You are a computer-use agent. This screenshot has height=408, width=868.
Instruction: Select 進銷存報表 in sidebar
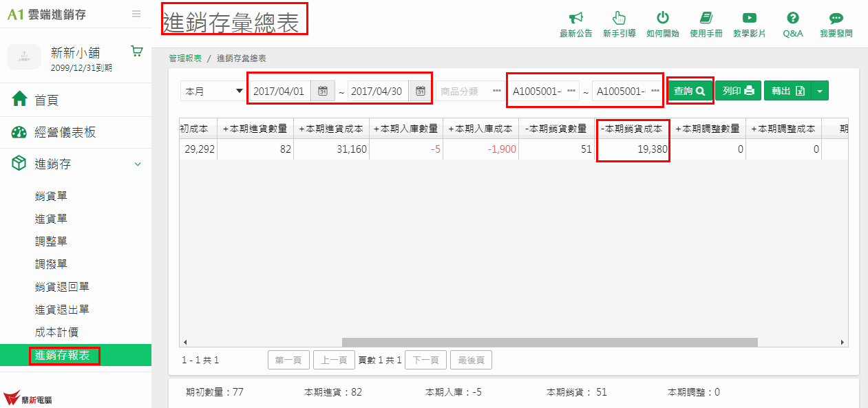(76, 355)
